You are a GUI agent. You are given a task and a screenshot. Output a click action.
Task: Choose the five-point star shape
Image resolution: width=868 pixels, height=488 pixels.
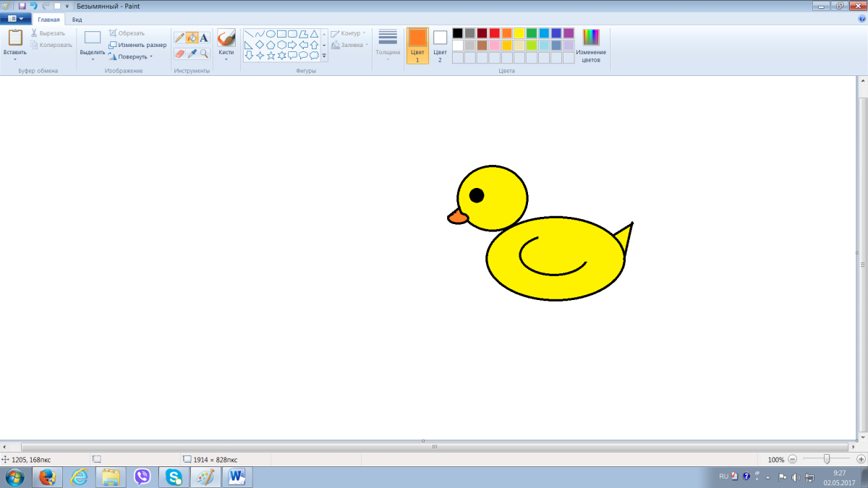point(271,56)
